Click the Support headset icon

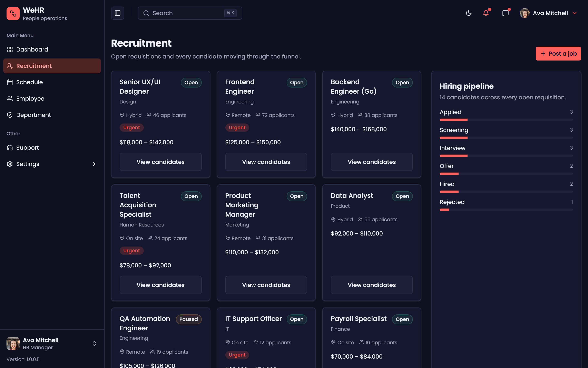10,148
